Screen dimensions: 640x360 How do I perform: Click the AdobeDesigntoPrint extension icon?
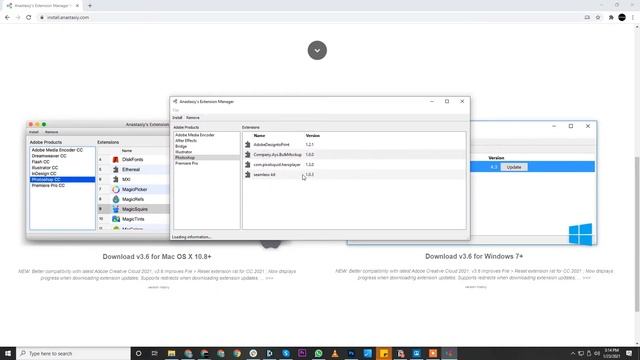(x=247, y=144)
